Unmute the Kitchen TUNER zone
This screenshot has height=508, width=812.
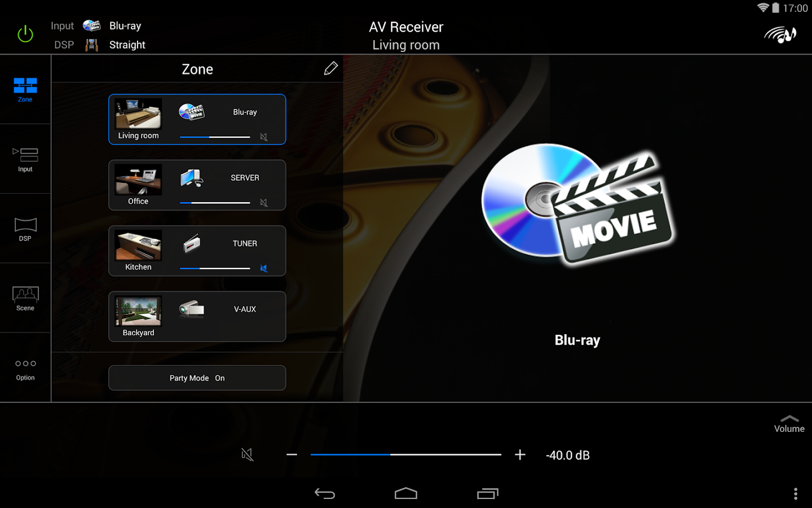pyautogui.click(x=264, y=268)
